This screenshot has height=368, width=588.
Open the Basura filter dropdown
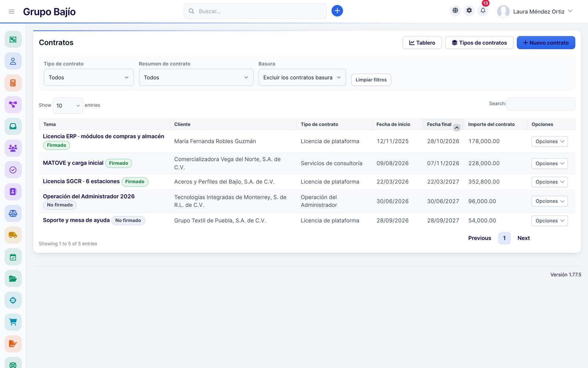[302, 77]
